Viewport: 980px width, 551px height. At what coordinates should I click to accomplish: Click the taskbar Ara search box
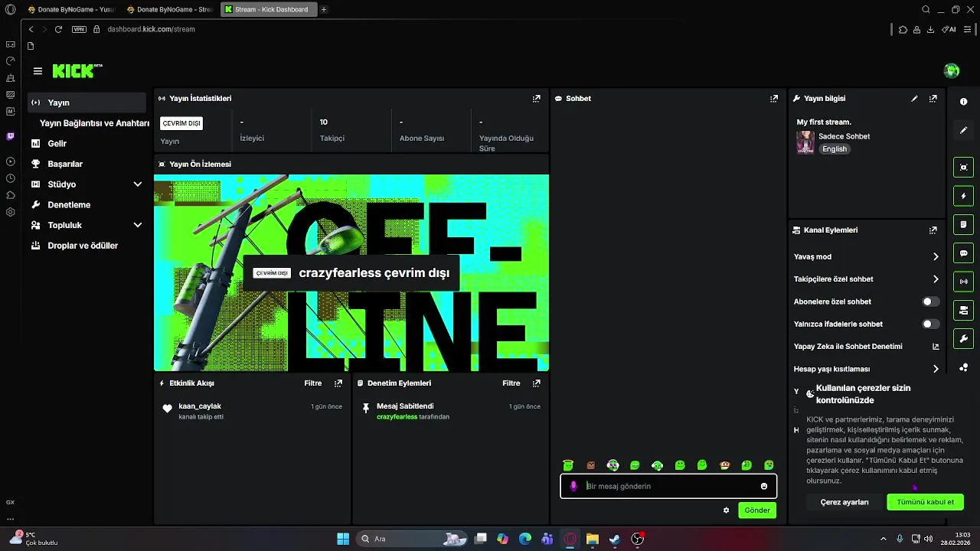(x=413, y=539)
